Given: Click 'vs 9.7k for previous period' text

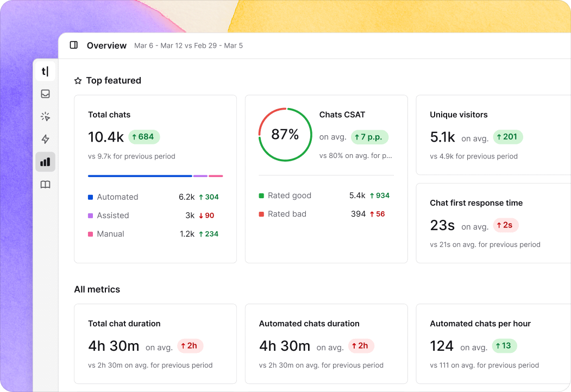Looking at the screenshot, I should [131, 156].
